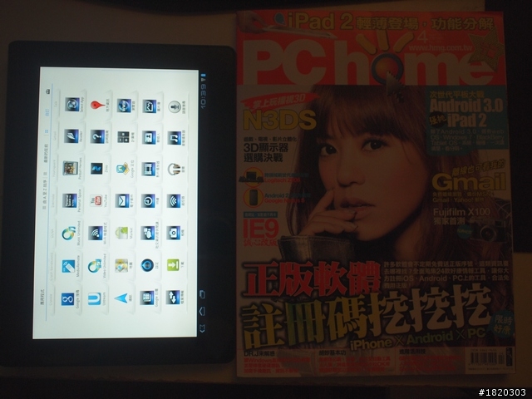Open the help guide question-mark app
Viewport: 532px width, 399px height.
(97, 136)
